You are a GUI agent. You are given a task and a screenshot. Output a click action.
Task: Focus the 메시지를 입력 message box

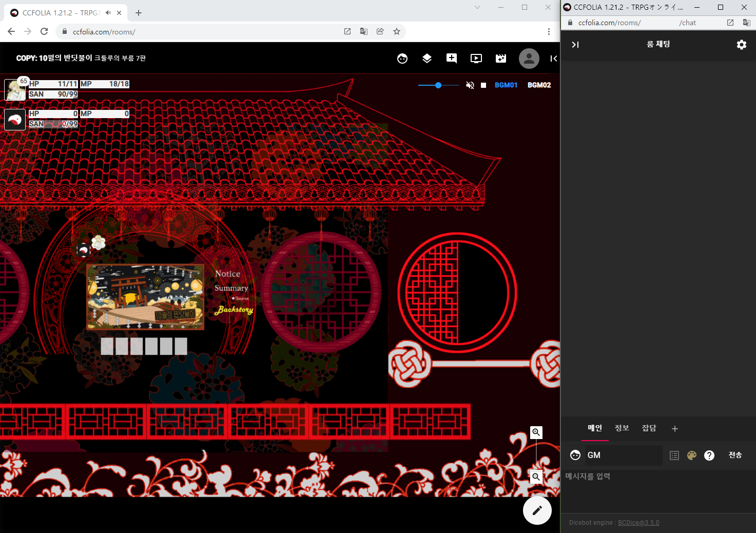click(658, 491)
